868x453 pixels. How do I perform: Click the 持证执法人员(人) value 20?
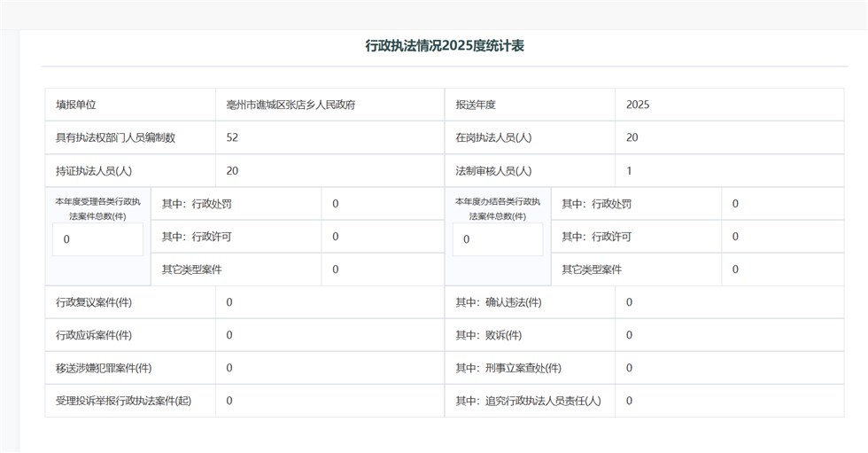(x=232, y=171)
